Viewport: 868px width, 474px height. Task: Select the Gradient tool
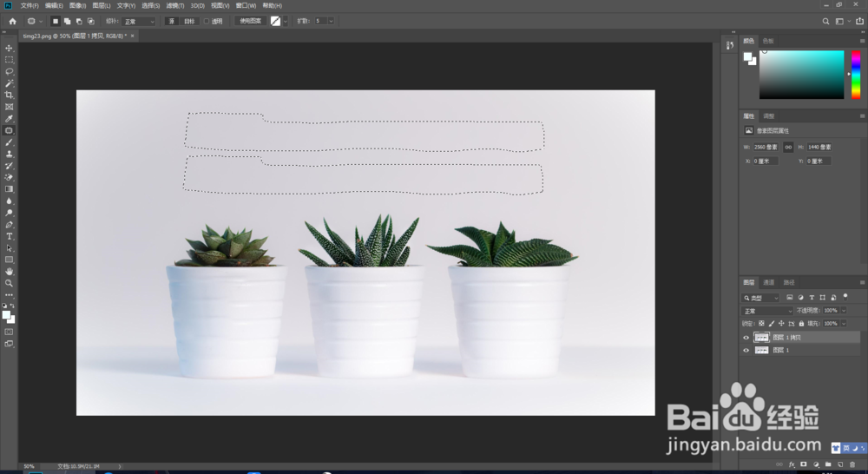9,189
